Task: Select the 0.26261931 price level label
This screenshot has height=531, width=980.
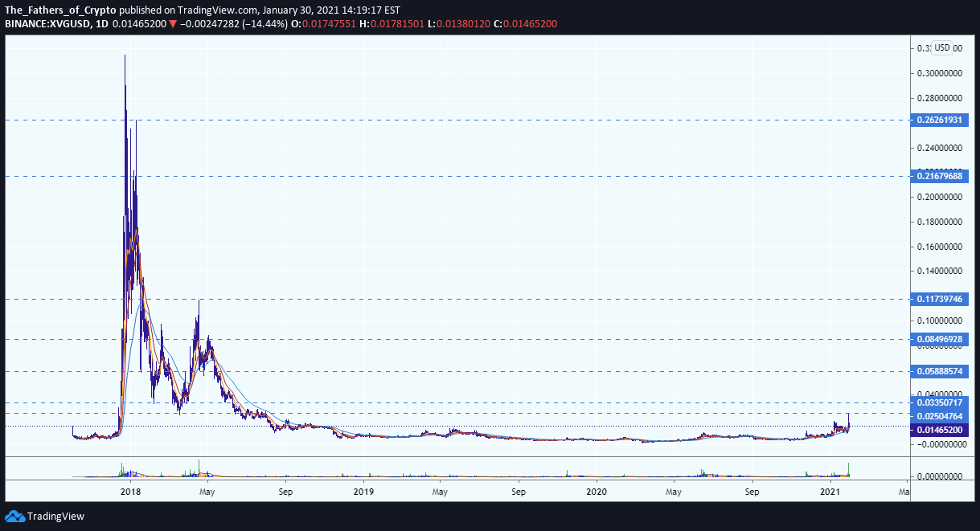Action: pyautogui.click(x=940, y=120)
